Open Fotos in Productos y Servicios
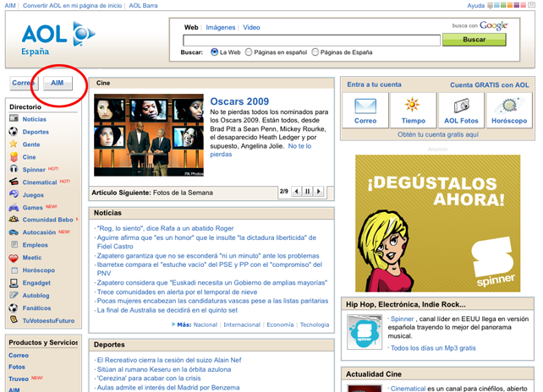Viewport: 543px width, 392px height. pyautogui.click(x=17, y=367)
